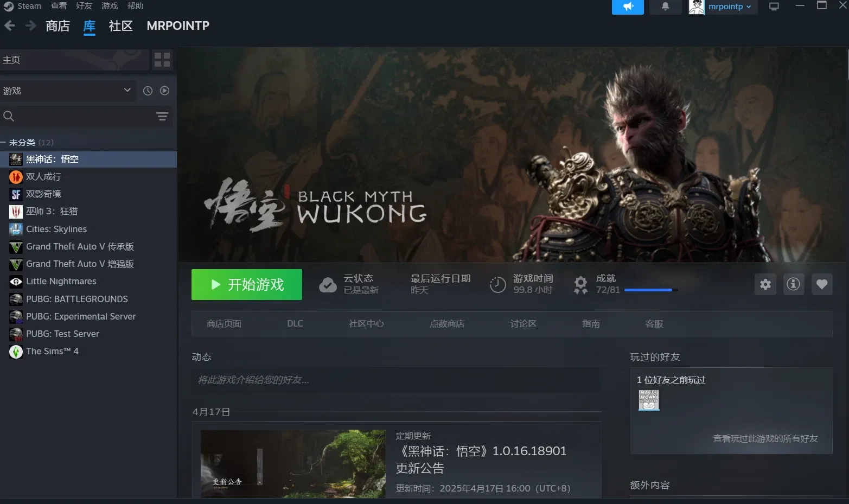Open the collections grid view icon
This screenshot has width=849, height=504.
coord(162,60)
